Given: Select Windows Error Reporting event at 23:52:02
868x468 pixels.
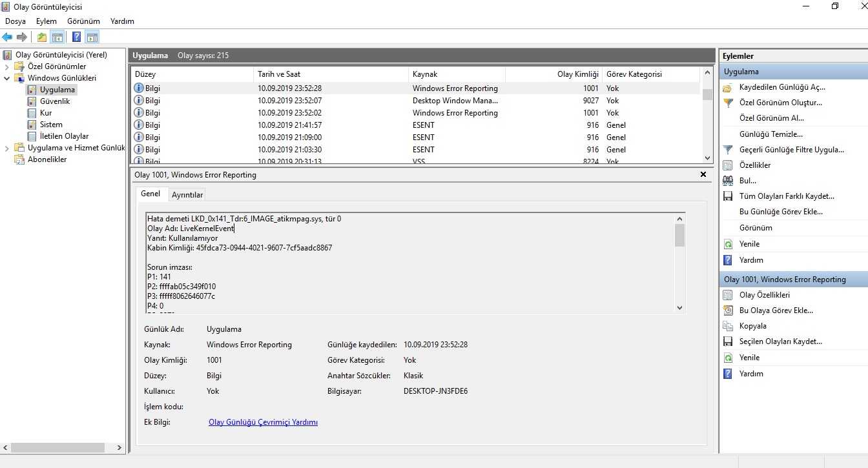Looking at the screenshot, I should [416, 113].
